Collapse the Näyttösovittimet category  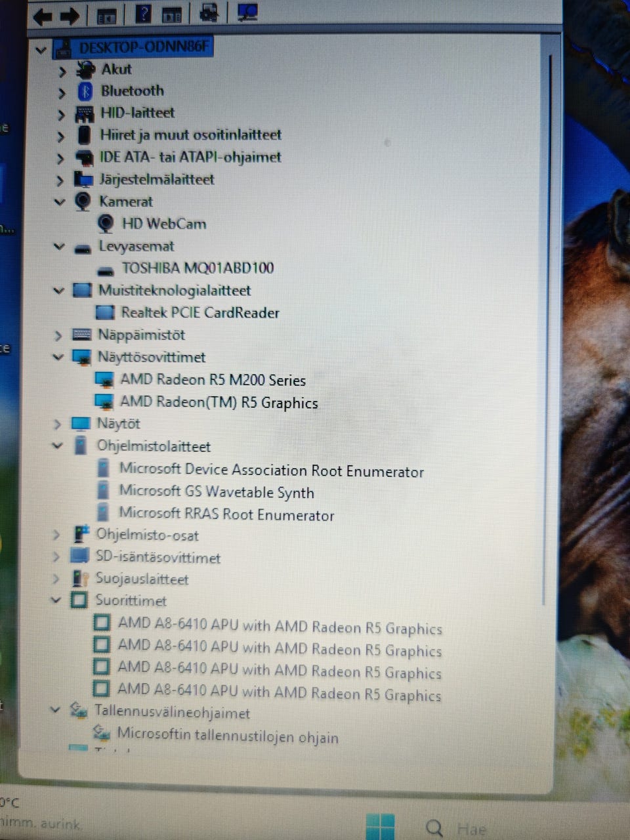[58, 357]
